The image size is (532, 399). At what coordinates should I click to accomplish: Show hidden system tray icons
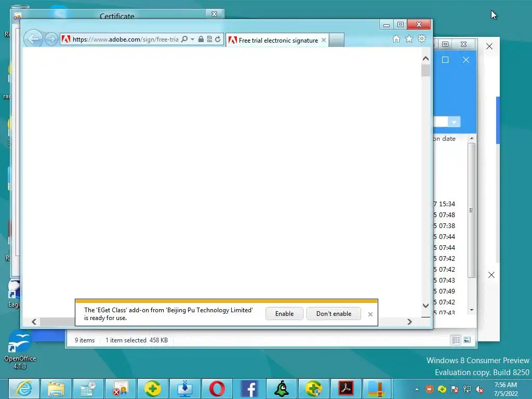pos(417,389)
